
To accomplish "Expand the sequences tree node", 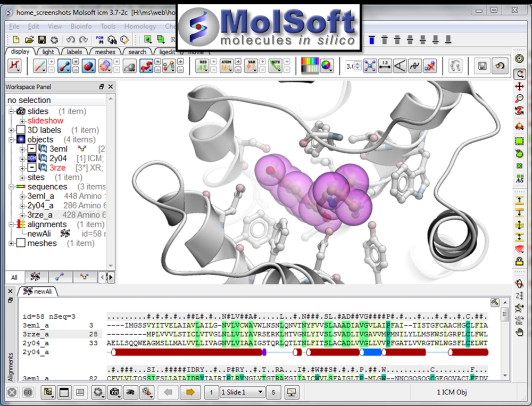I will pyautogui.click(x=12, y=187).
